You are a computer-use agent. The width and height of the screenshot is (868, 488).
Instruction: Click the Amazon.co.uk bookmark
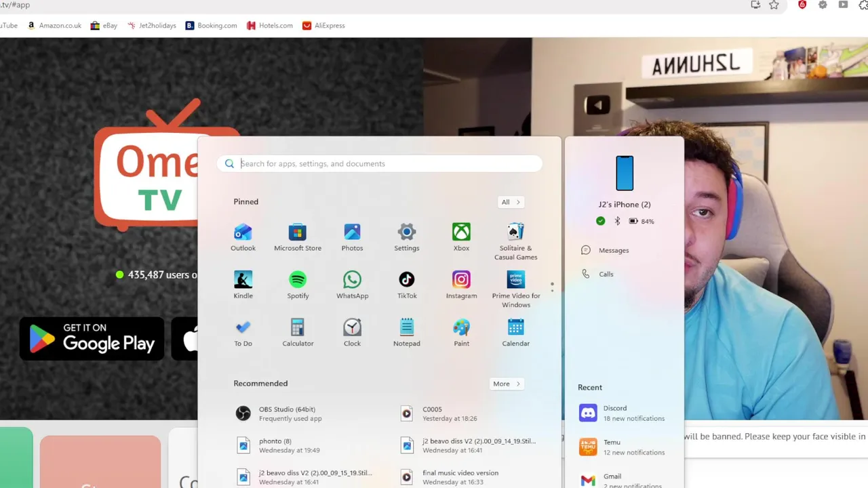coord(54,25)
